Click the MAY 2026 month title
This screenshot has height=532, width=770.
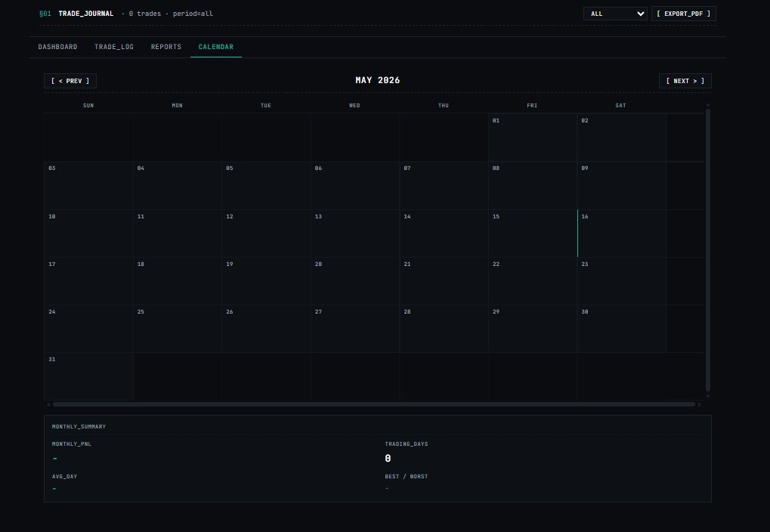coord(378,80)
